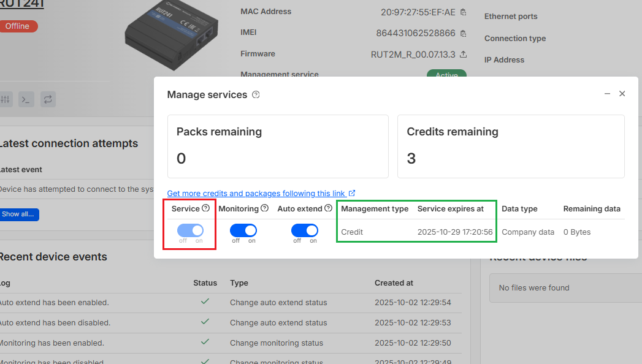The height and width of the screenshot is (364, 642).
Task: Click help icon next to Auto extend
Action: (x=328, y=208)
